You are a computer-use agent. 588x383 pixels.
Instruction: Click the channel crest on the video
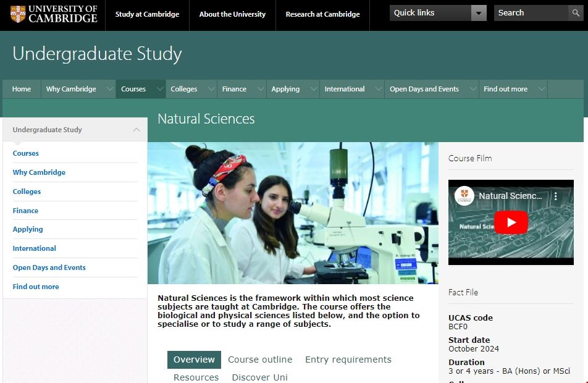(x=464, y=196)
